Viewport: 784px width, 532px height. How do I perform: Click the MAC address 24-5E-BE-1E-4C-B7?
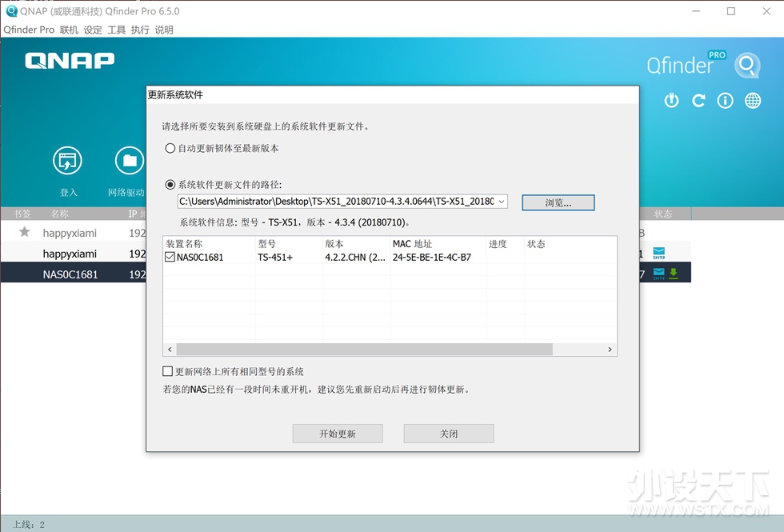pos(431,257)
